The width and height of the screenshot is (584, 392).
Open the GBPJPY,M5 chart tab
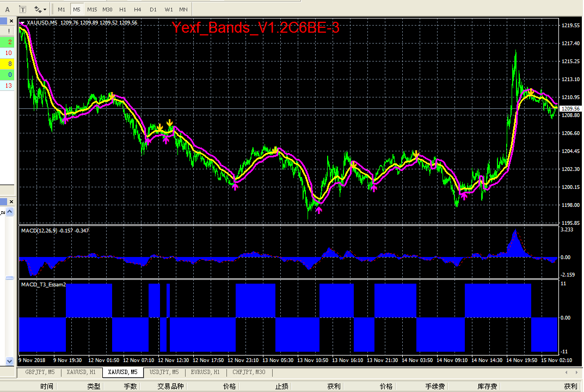coord(40,372)
